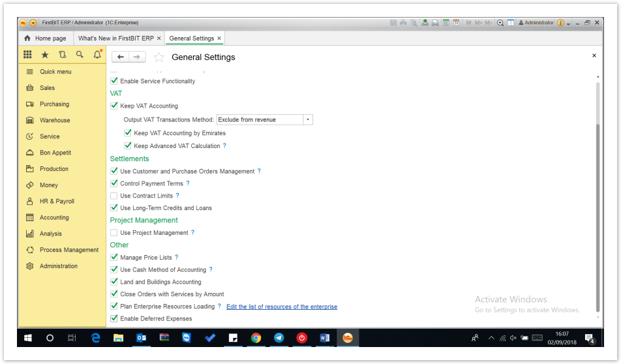Enable Use Project Management checkbox
The width and height of the screenshot is (621, 364).
(x=115, y=233)
